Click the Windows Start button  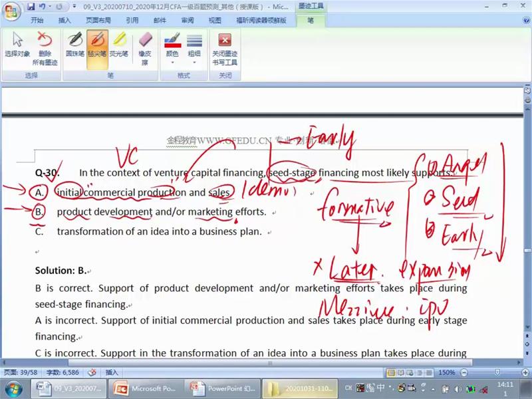click(13, 388)
